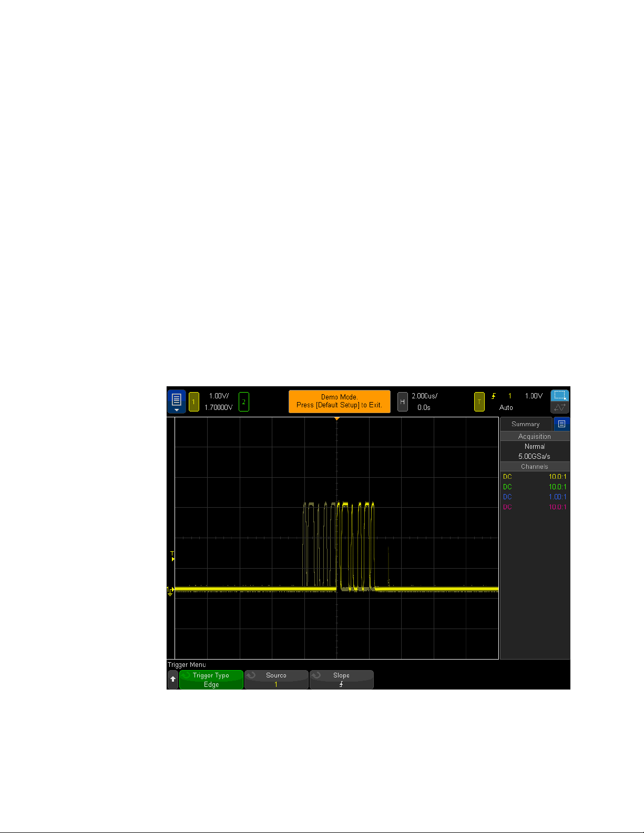Click the horizontal H timebase icon
644x833 pixels.
point(403,402)
